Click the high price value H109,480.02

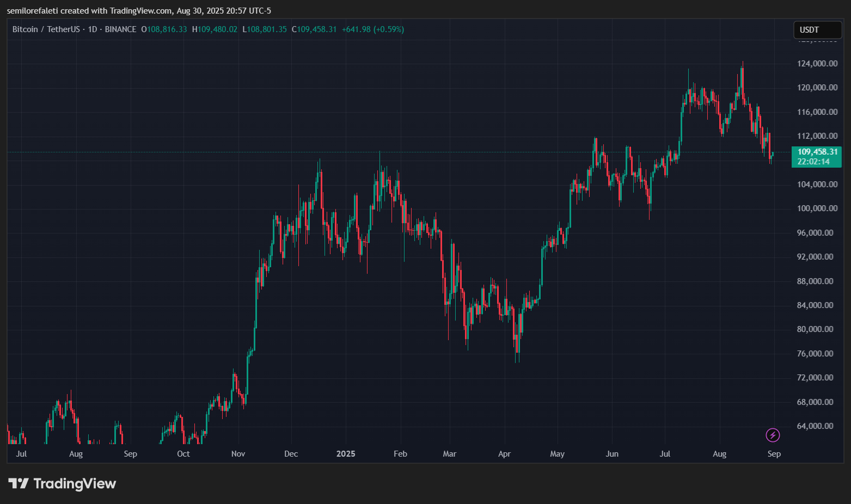[215, 29]
